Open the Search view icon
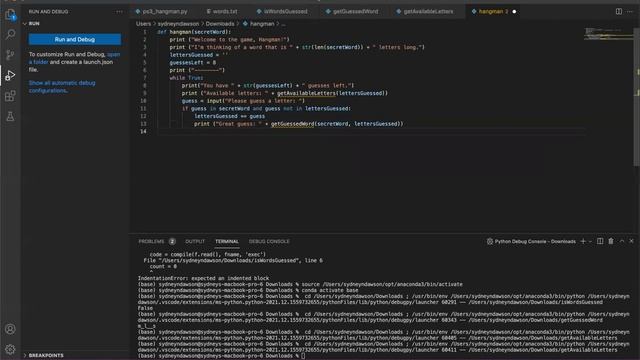 click(10, 35)
